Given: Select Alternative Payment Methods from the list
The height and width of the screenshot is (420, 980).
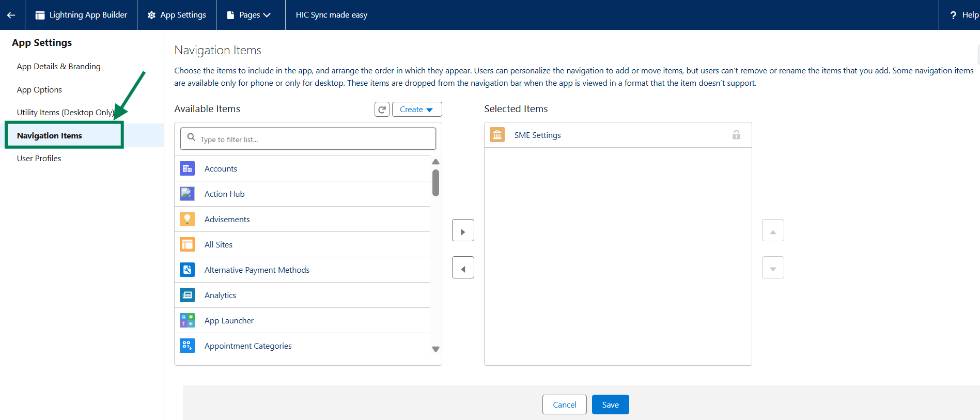Looking at the screenshot, I should click(x=257, y=270).
